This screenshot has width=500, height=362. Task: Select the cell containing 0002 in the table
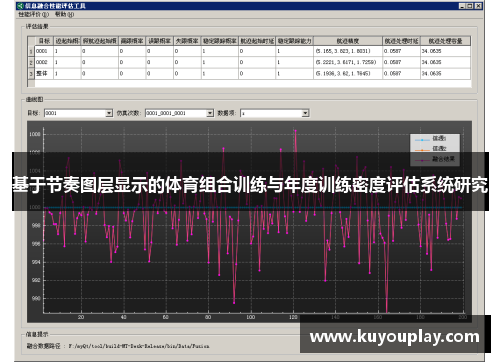pos(44,62)
